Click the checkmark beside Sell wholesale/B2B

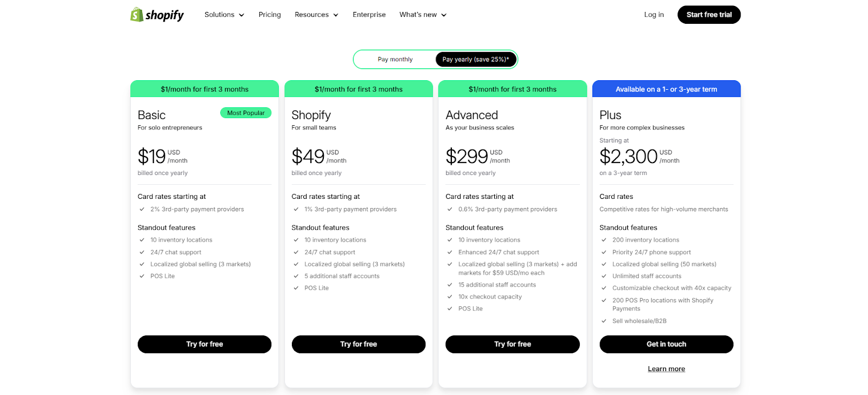(604, 321)
